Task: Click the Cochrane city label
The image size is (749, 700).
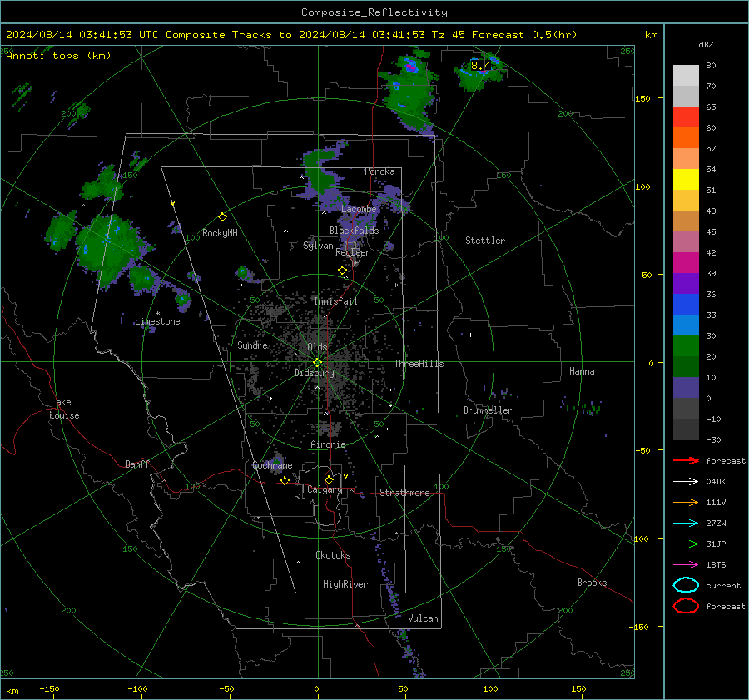Action: (x=272, y=465)
